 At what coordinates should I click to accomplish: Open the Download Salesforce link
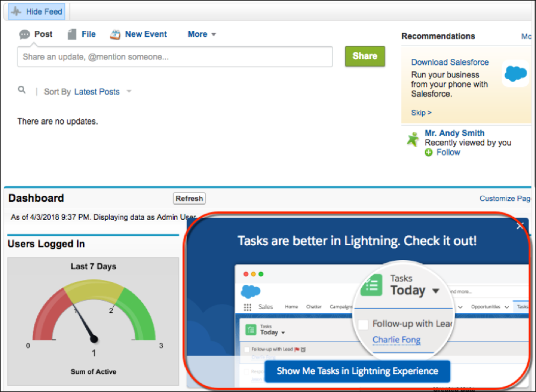450,62
